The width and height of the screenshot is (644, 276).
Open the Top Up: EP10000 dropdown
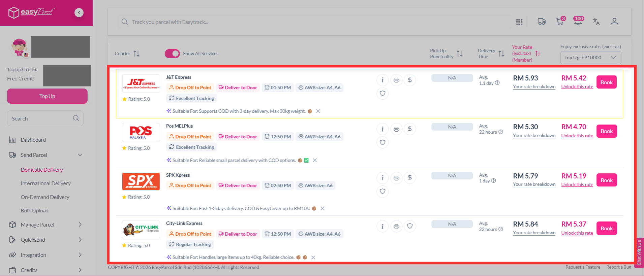591,58
